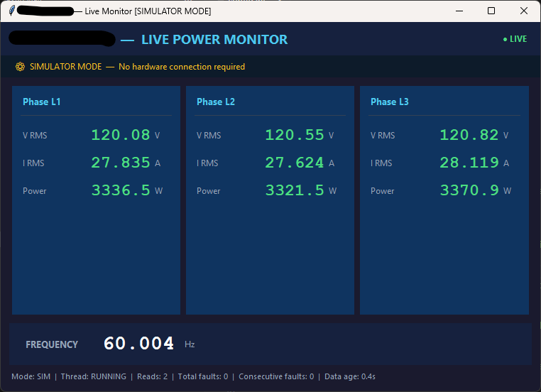The image size is (541, 392).
Task: Click the FREQUENCY label
Action: pos(52,344)
